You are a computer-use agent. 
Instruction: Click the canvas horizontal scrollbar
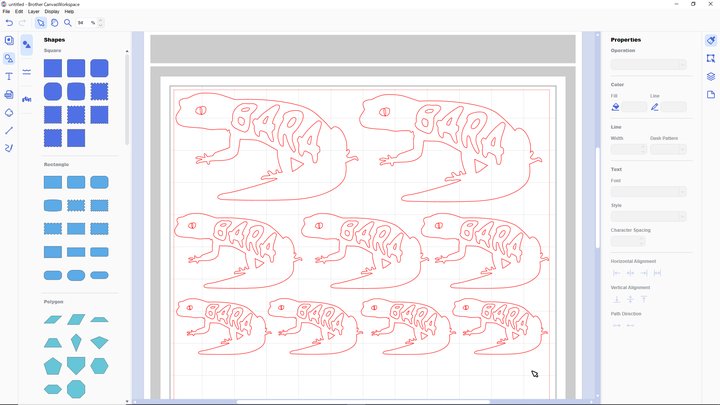[x=363, y=402]
